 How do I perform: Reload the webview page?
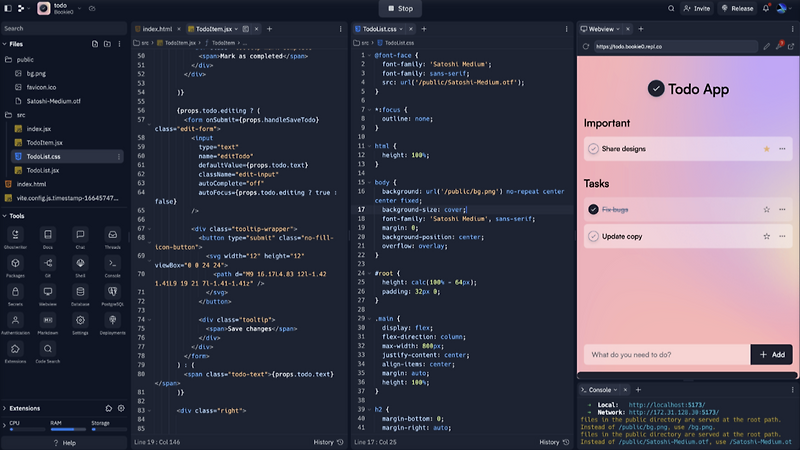coord(586,46)
